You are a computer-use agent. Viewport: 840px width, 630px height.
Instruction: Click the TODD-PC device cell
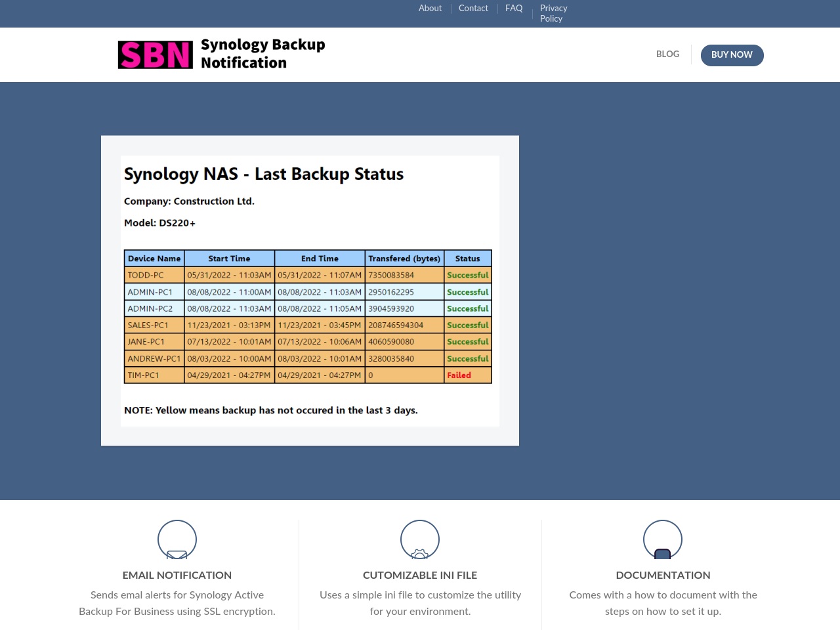[154, 276]
